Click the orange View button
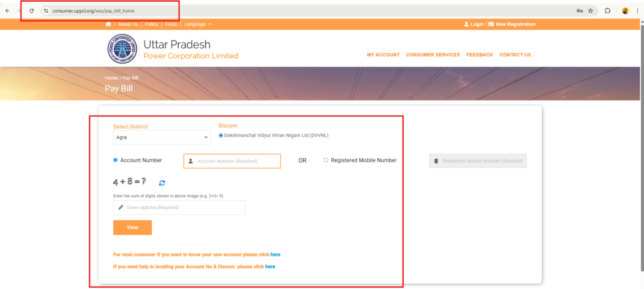Image resolution: width=644 pixels, height=289 pixels. (x=132, y=227)
